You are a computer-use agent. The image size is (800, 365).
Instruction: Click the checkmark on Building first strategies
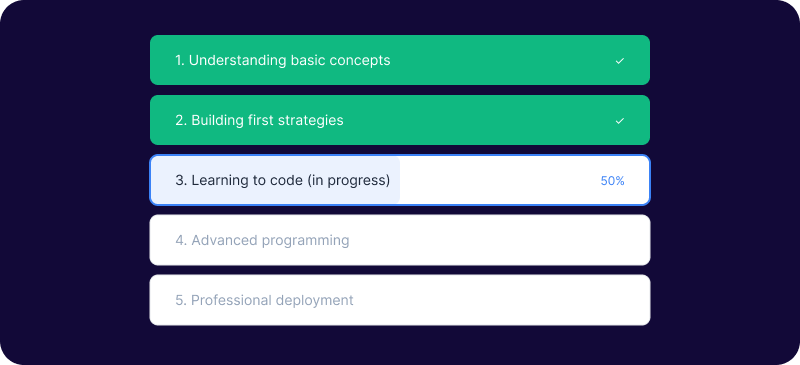coord(619,121)
